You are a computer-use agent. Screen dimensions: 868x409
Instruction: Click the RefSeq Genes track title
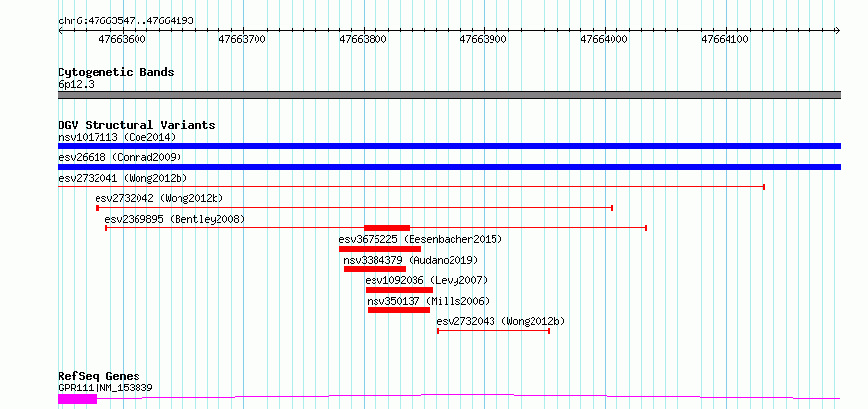point(99,377)
